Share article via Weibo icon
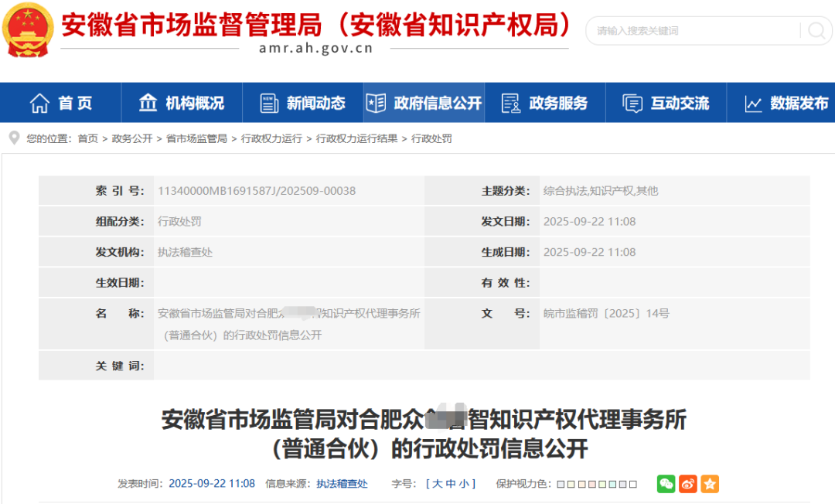Image resolution: width=835 pixels, height=504 pixels. click(x=687, y=484)
